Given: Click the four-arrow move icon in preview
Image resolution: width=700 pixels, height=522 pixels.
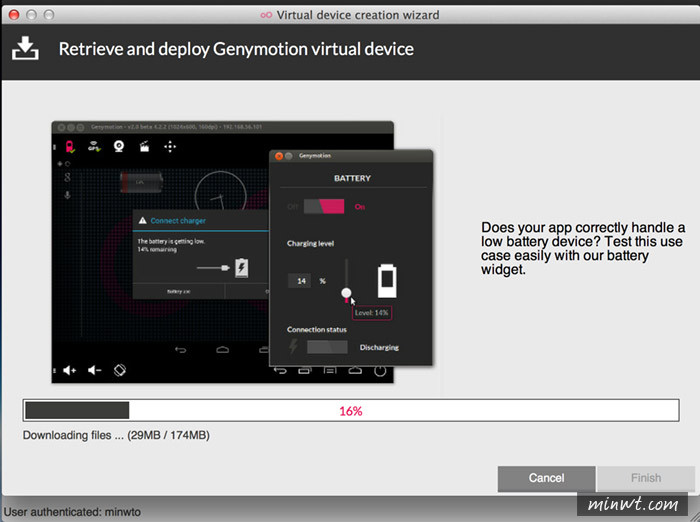Looking at the screenshot, I should coord(170,146).
